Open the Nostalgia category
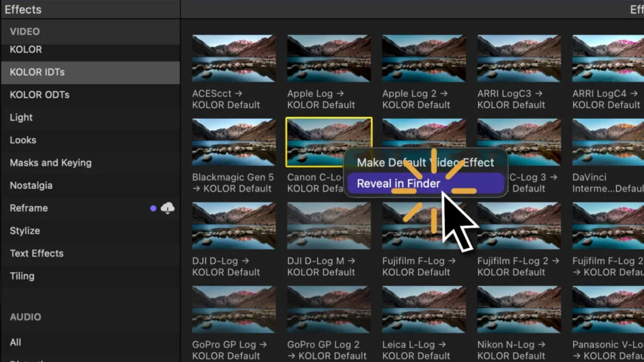 coord(91,185)
